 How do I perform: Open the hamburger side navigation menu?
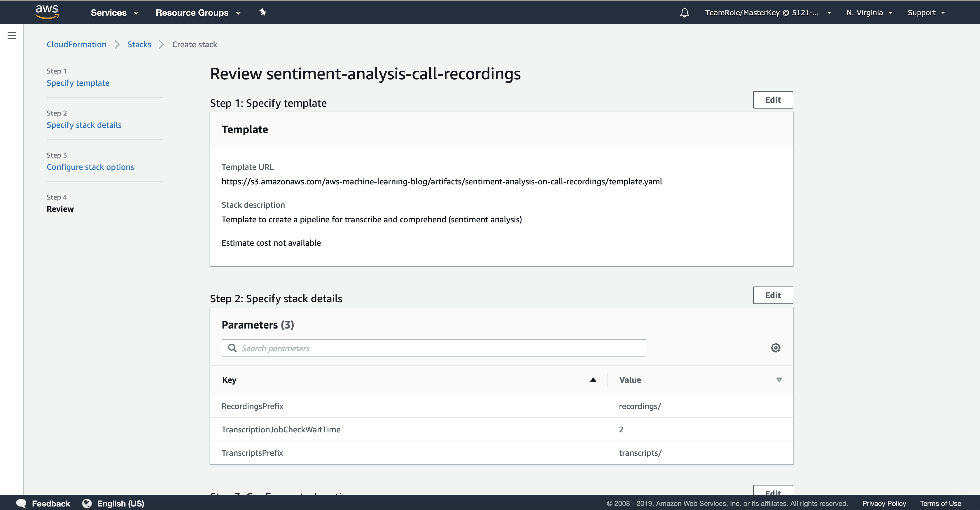tap(12, 36)
